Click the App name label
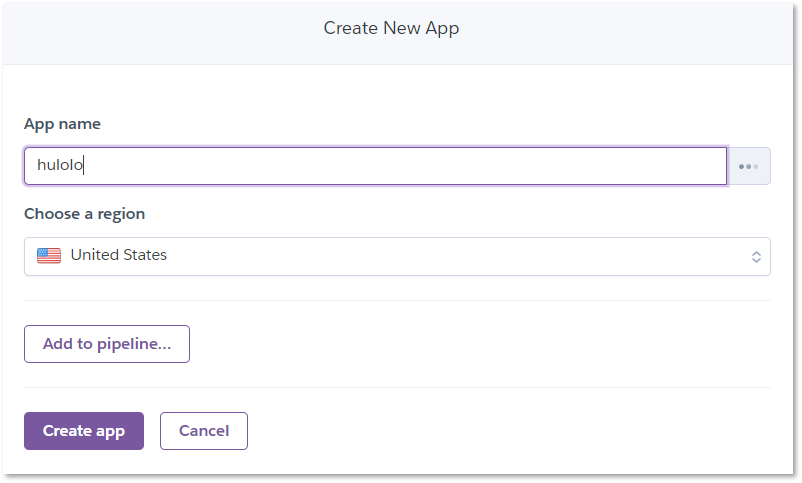 (x=62, y=124)
